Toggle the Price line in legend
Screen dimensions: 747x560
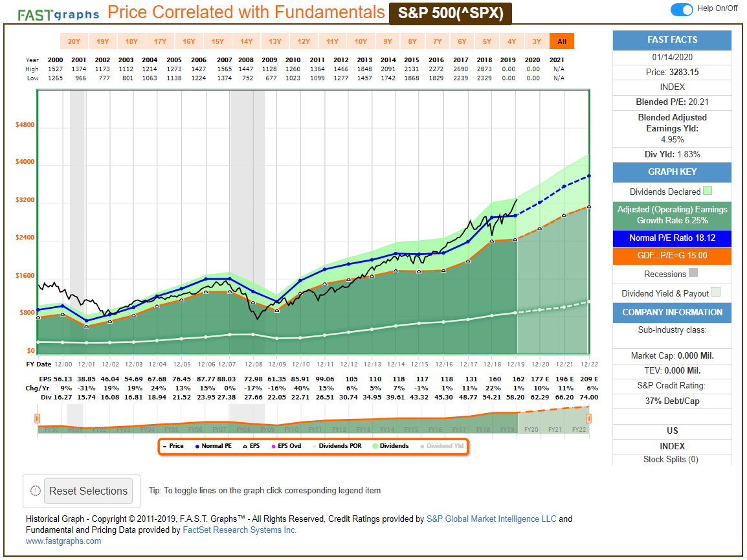[173, 446]
